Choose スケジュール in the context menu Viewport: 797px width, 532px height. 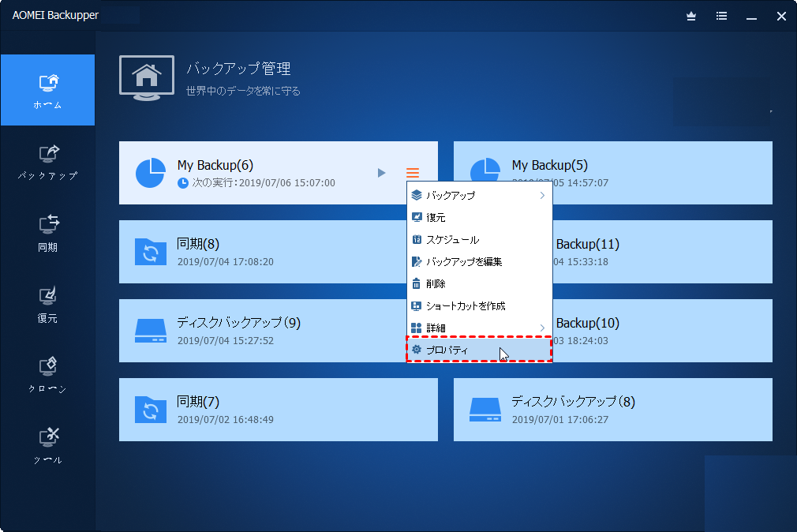pyautogui.click(x=479, y=239)
